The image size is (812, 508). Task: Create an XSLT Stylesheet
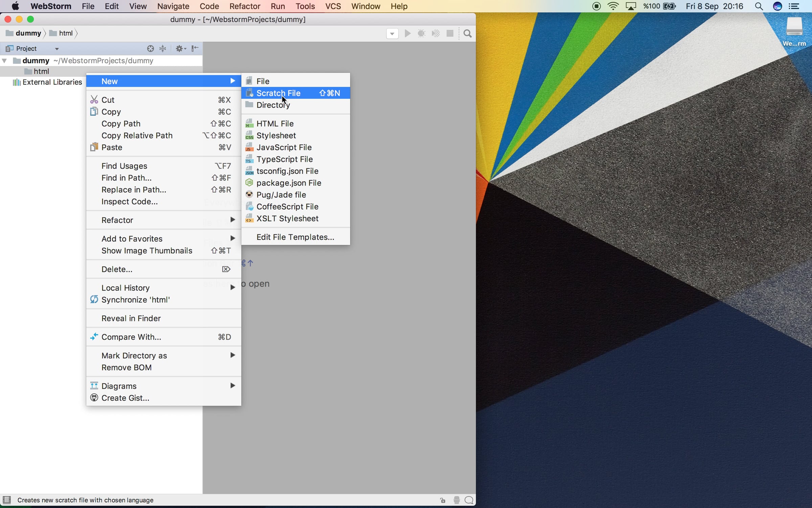click(x=296, y=218)
